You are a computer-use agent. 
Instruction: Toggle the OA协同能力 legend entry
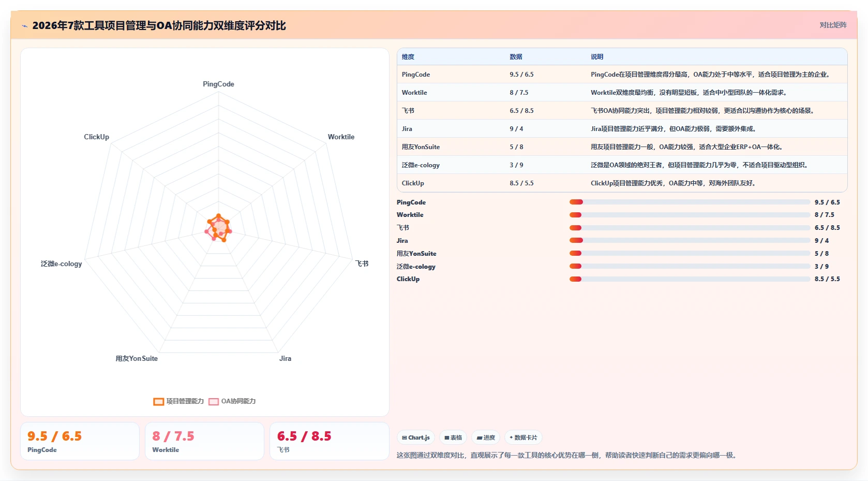coord(232,401)
